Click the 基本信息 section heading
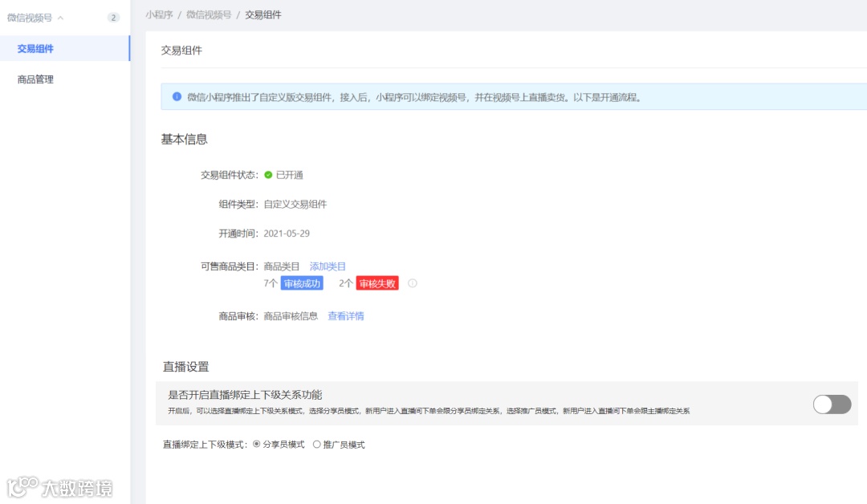This screenshot has width=867, height=504. point(184,140)
